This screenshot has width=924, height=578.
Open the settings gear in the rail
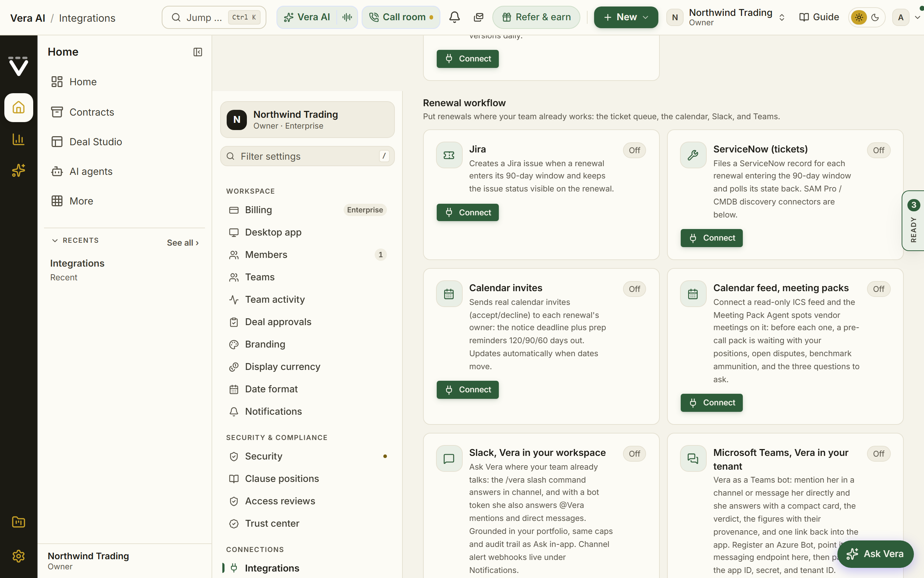tap(18, 556)
